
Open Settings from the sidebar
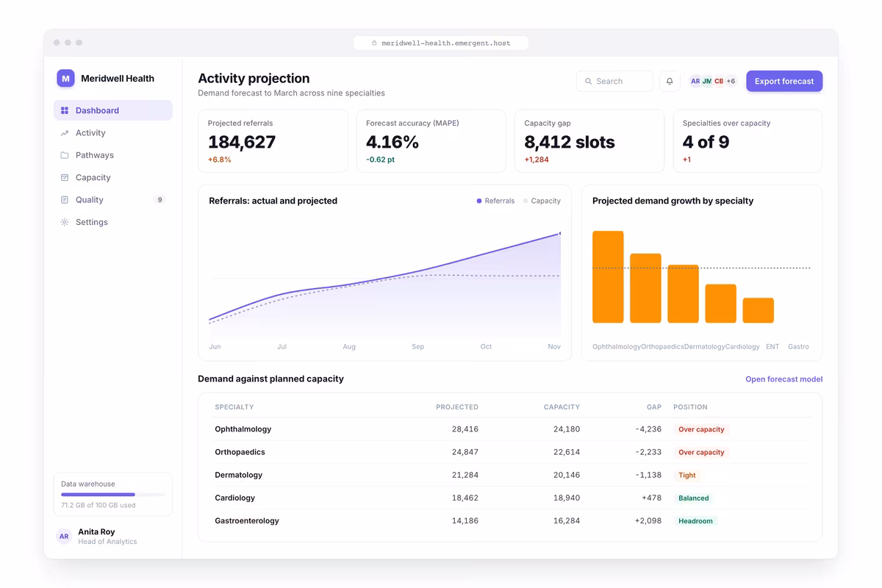click(x=113, y=222)
